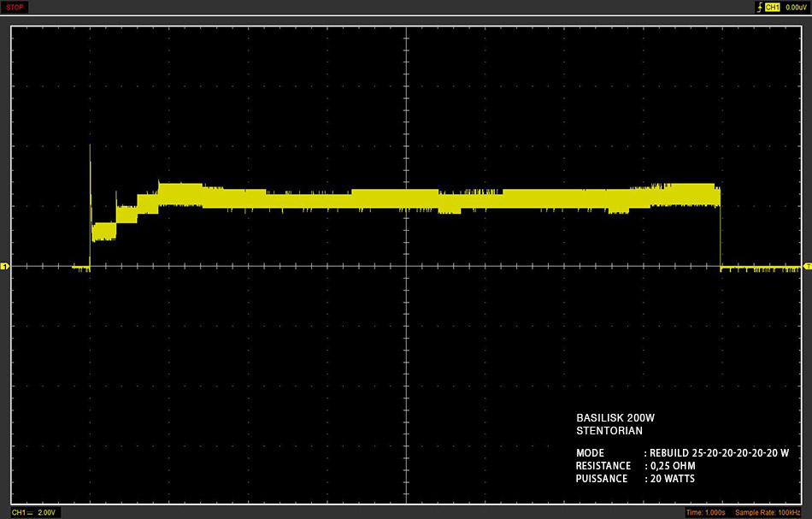The height and width of the screenshot is (519, 812).
Task: Click the BASILISK 200W annotation text
Action: (615, 417)
